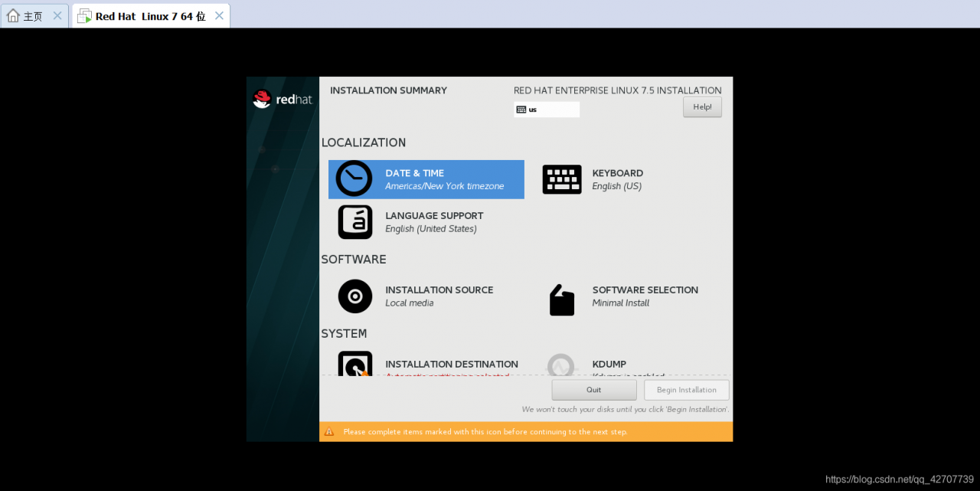Click the warning triangle icon
This screenshot has width=980, height=491.
click(x=329, y=432)
